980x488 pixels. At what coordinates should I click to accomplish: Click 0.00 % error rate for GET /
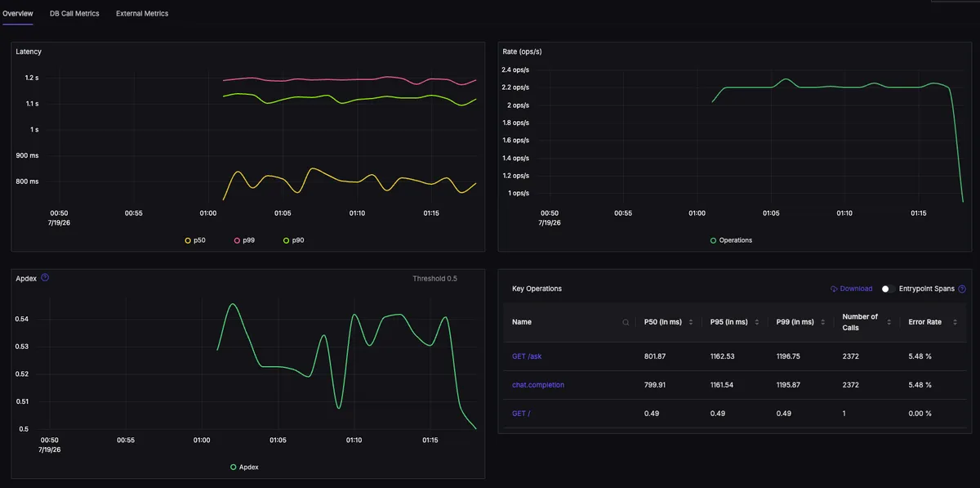click(920, 414)
